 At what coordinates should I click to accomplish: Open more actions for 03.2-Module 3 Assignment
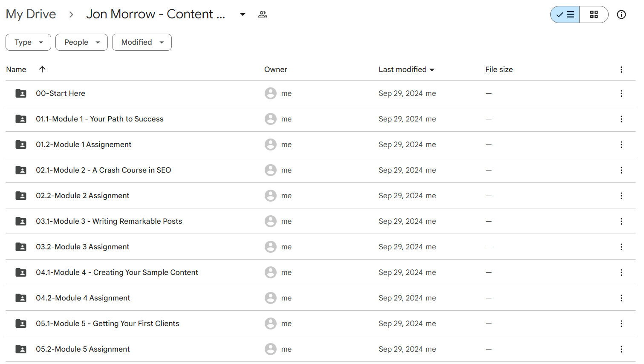tap(621, 247)
